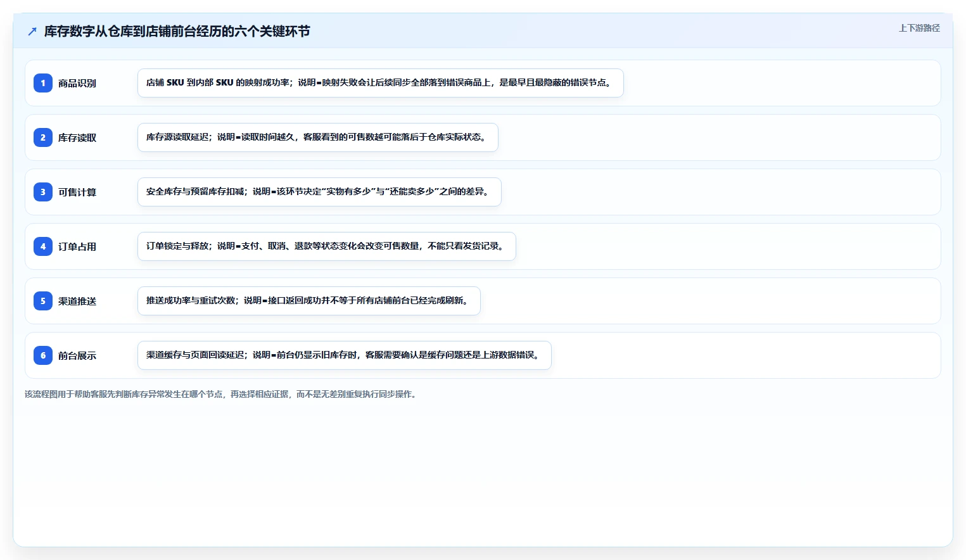Click step number badge 3

43,192
